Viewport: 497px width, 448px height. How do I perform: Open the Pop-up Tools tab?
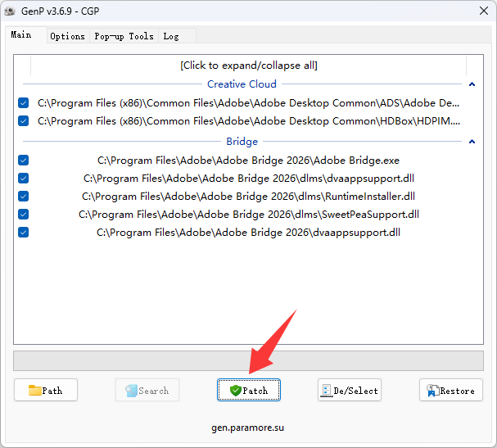pyautogui.click(x=124, y=36)
